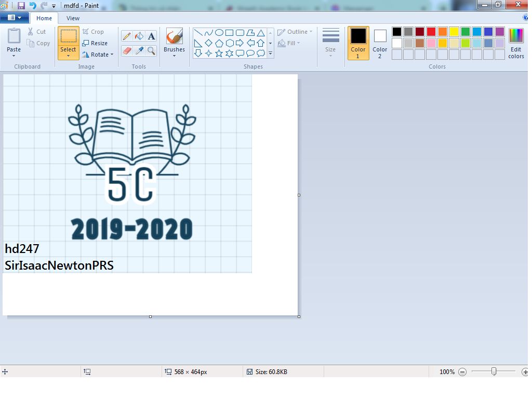Screen dimensions: 532x399
Task: Open the Rotate dropdown
Action: point(98,55)
